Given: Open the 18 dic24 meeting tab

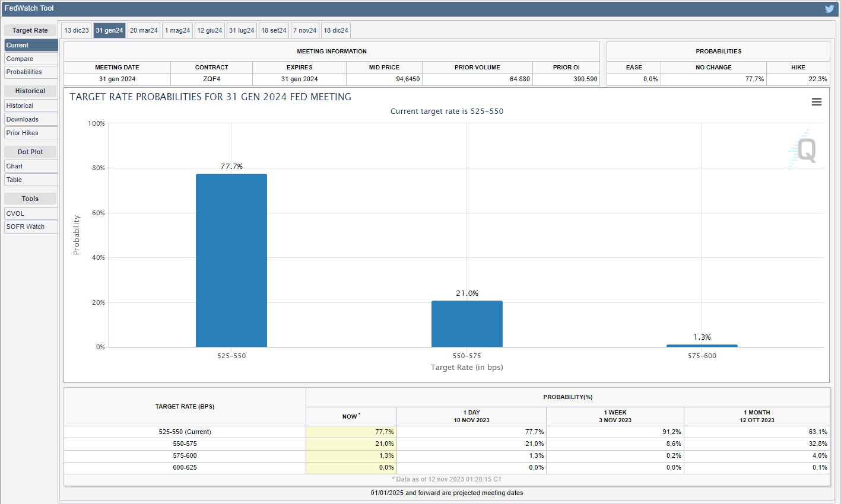Looking at the screenshot, I should pyautogui.click(x=336, y=30).
